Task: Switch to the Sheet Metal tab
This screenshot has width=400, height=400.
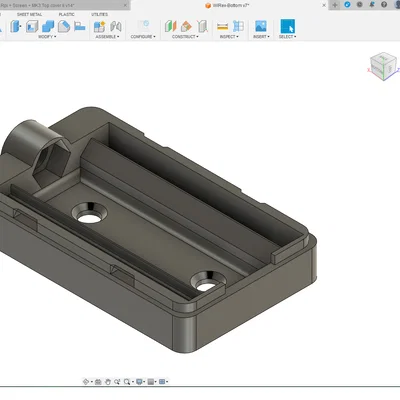Action: [x=29, y=14]
